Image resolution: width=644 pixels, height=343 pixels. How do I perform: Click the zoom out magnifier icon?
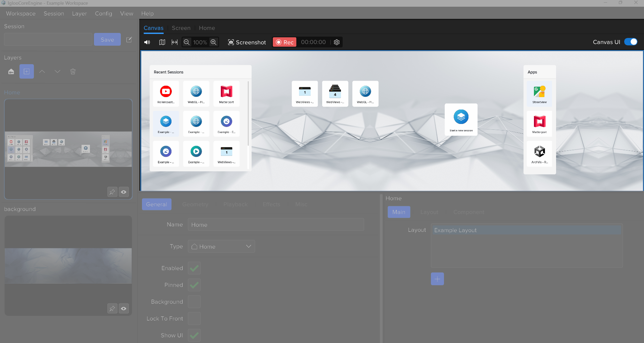pos(187,42)
